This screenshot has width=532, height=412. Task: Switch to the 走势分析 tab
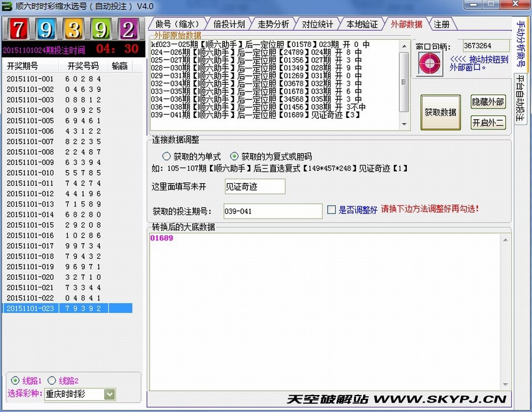273,24
